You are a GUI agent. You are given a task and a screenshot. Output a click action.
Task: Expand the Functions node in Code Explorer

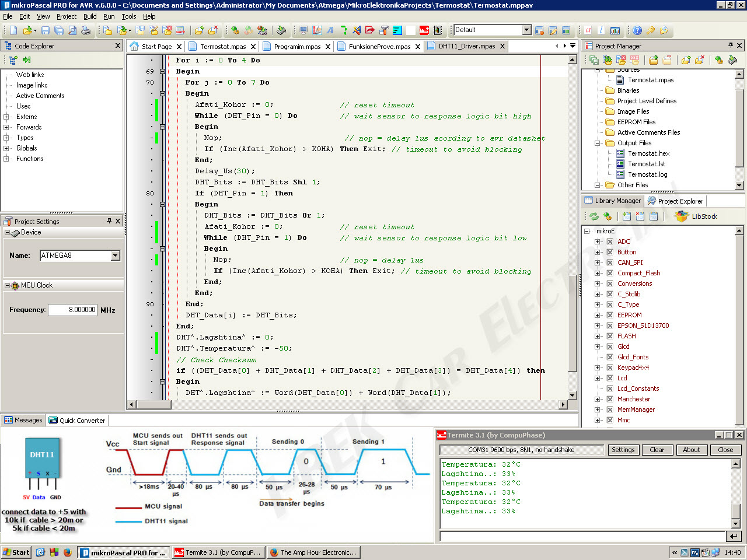pyautogui.click(x=6, y=159)
